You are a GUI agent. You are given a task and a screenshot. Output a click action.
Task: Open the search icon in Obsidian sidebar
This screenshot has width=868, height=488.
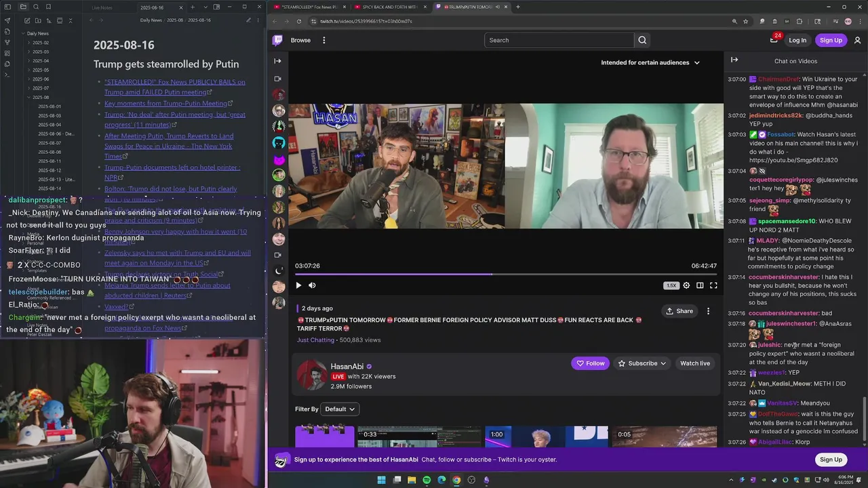click(x=37, y=7)
